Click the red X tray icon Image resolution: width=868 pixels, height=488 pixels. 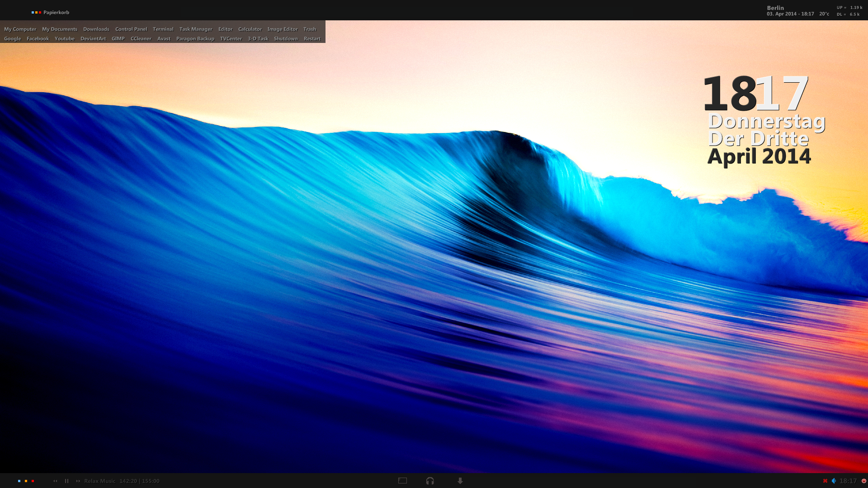(825, 481)
